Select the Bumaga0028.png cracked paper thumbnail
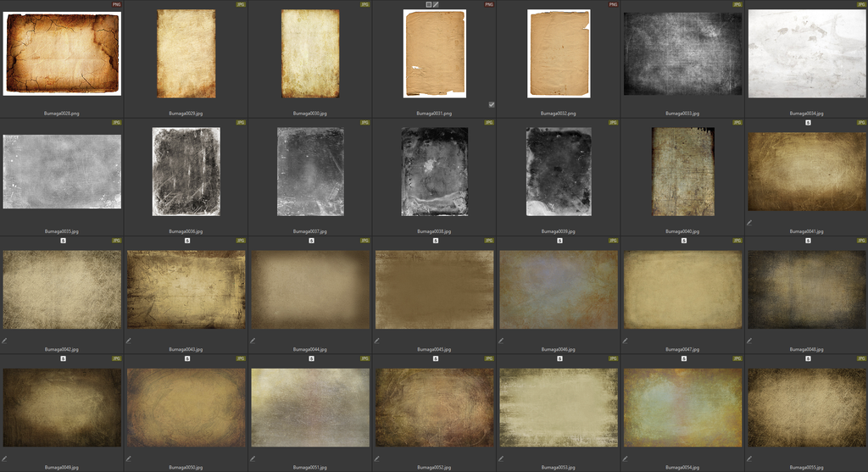Screen dimensions: 868x472 pos(62,53)
